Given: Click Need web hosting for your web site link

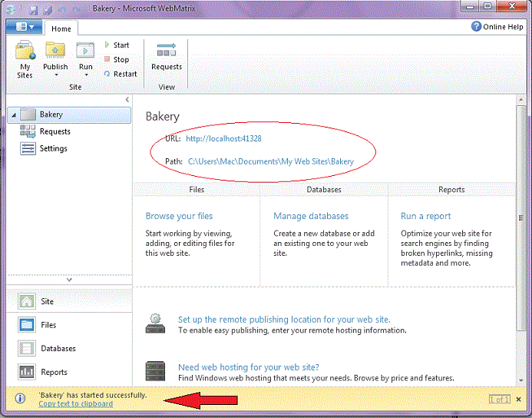Looking at the screenshot, I should coord(249,367).
